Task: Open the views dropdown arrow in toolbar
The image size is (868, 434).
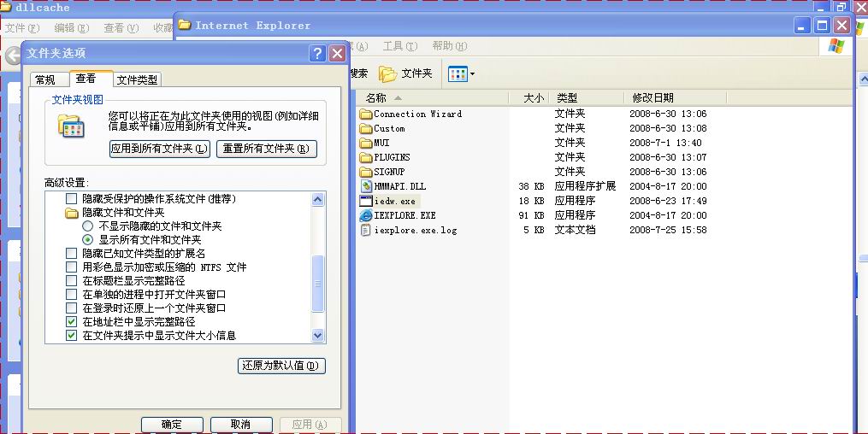Action: point(472,74)
